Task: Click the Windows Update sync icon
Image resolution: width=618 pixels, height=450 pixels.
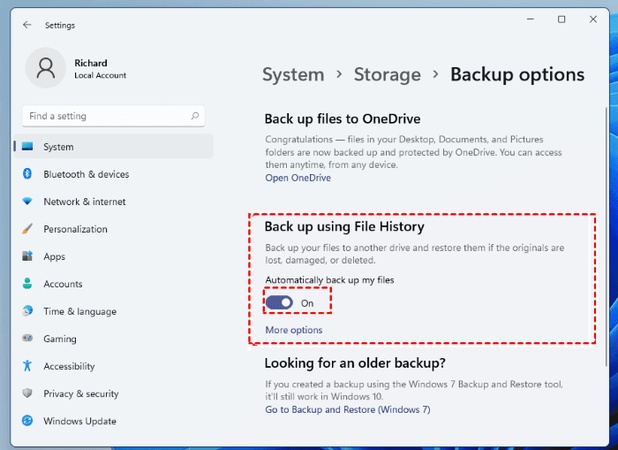Action: point(27,420)
